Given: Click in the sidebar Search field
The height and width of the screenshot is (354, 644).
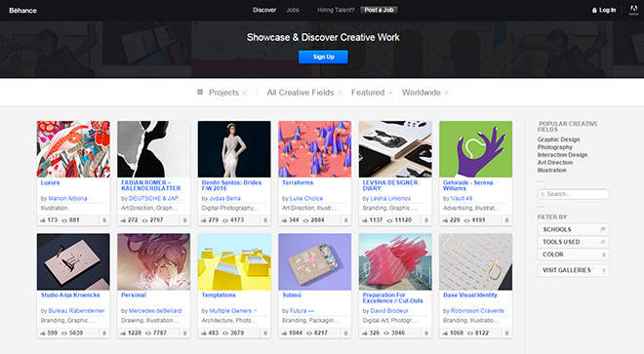Looking at the screenshot, I should point(574,194).
